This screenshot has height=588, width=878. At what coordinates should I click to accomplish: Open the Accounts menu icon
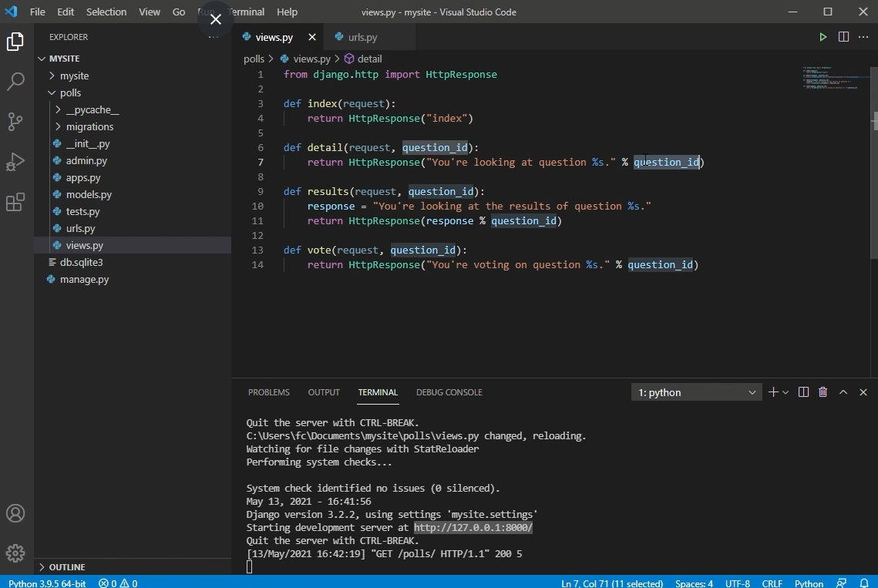click(15, 513)
